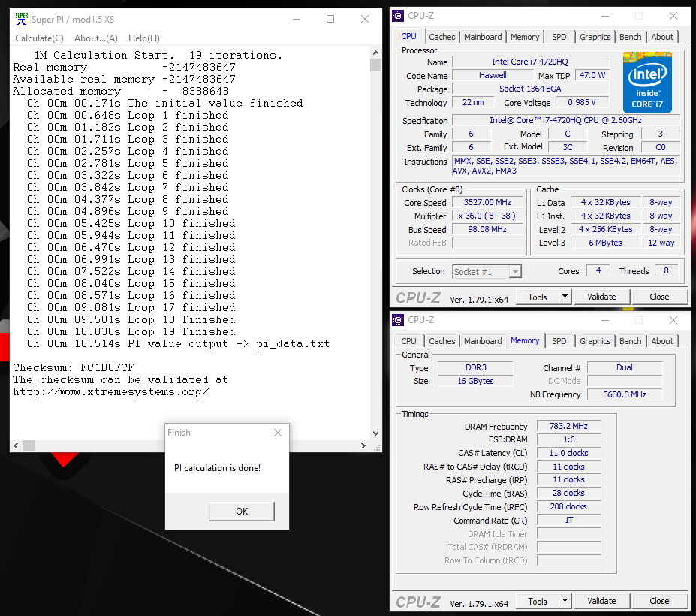The width and height of the screenshot is (696, 616).
Task: Click the FSB:DRAM ratio value 1:6
Action: tap(568, 439)
